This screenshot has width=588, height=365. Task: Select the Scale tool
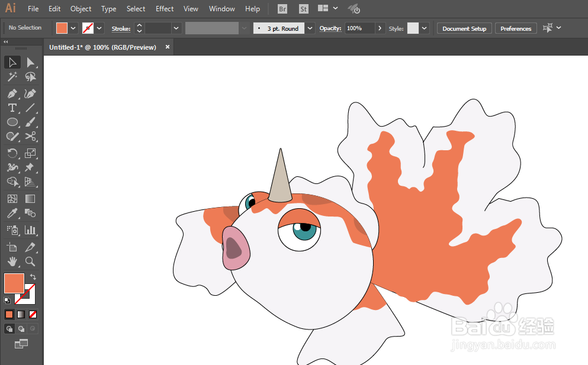(x=30, y=153)
